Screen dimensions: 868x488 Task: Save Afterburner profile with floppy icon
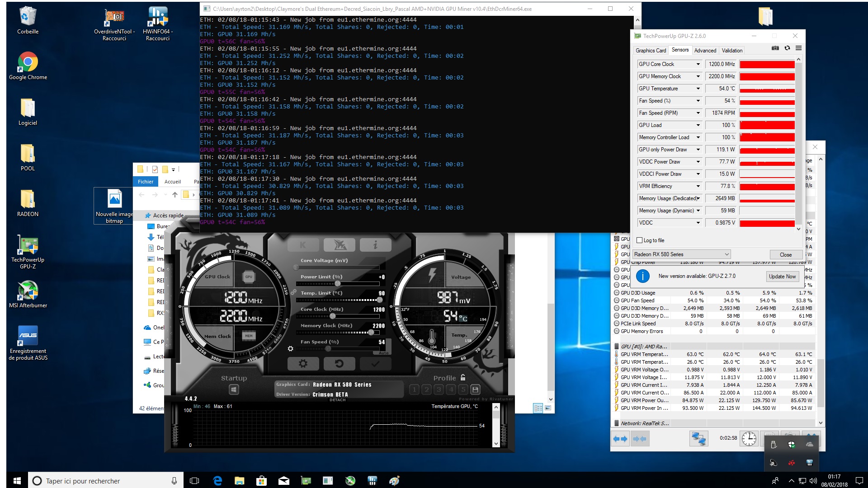(475, 389)
